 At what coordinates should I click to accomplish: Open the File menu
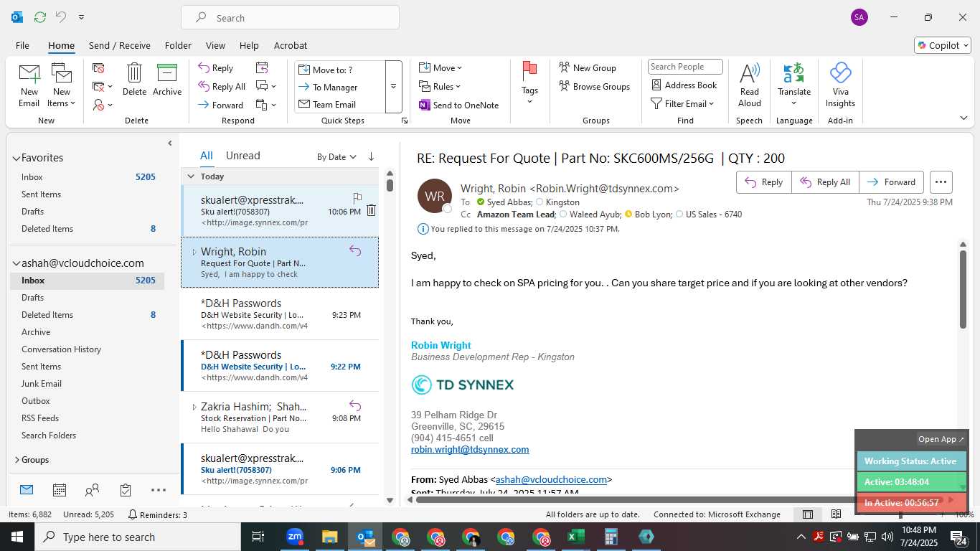pos(22,45)
